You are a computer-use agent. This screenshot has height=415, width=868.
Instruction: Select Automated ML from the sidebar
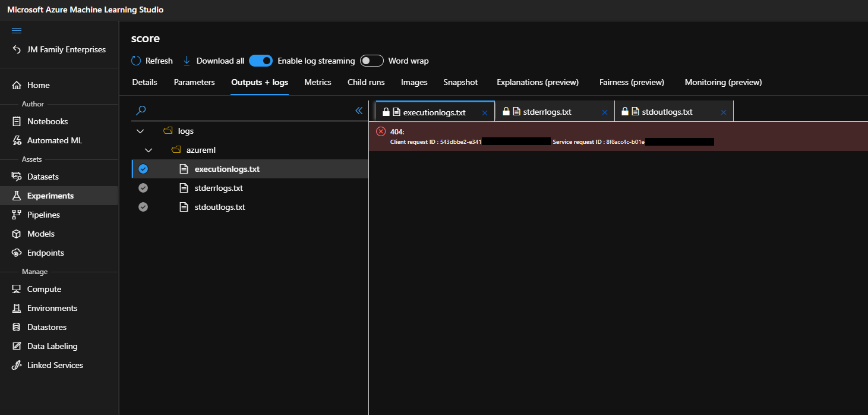[53, 140]
